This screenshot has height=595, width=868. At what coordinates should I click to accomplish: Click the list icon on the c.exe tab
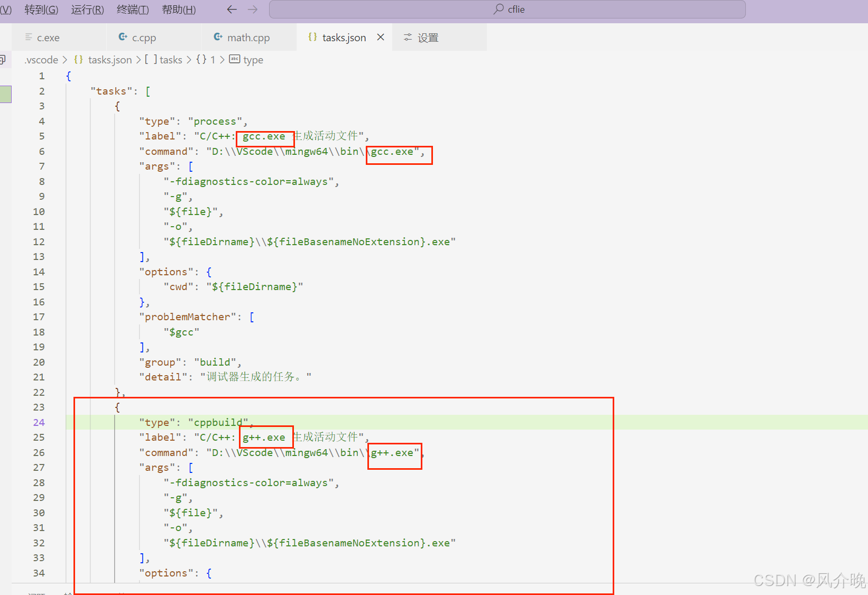coord(29,37)
